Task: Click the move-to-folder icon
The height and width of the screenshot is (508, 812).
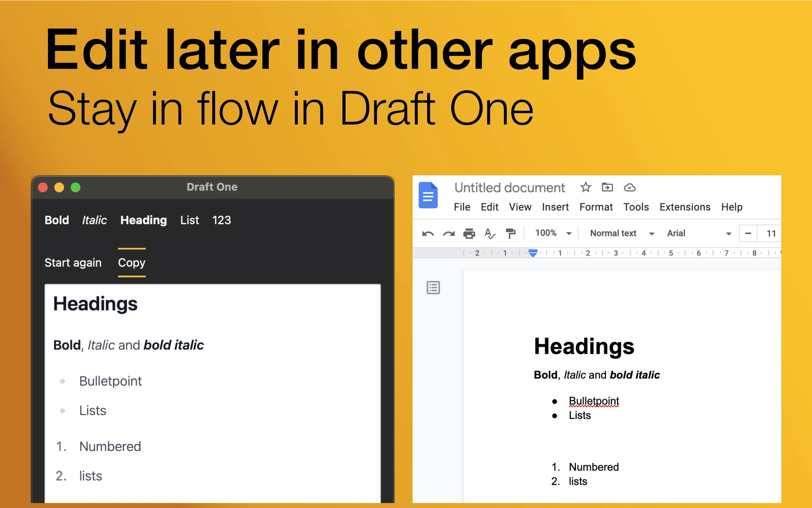Action: click(x=607, y=187)
